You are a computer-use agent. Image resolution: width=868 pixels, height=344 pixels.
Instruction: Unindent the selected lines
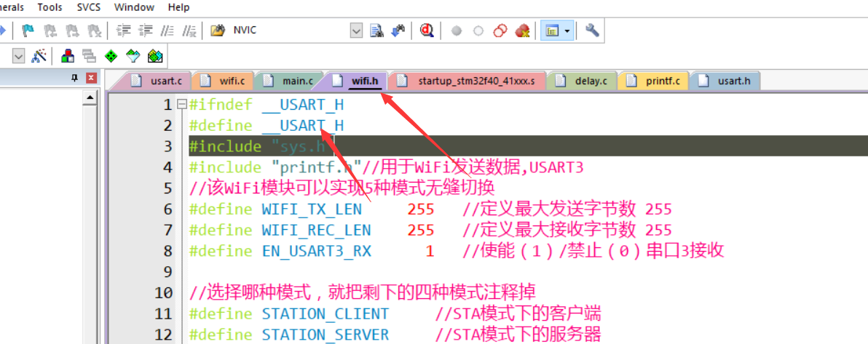coord(146,31)
